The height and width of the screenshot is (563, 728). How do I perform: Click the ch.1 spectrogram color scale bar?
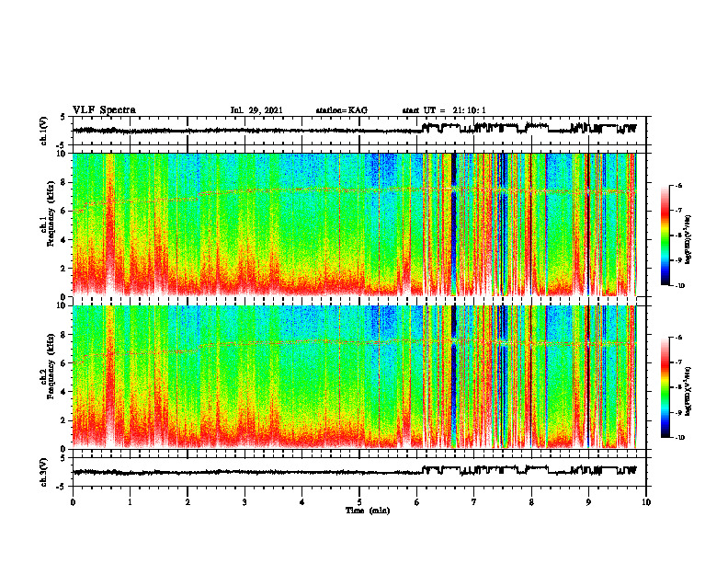665,236
